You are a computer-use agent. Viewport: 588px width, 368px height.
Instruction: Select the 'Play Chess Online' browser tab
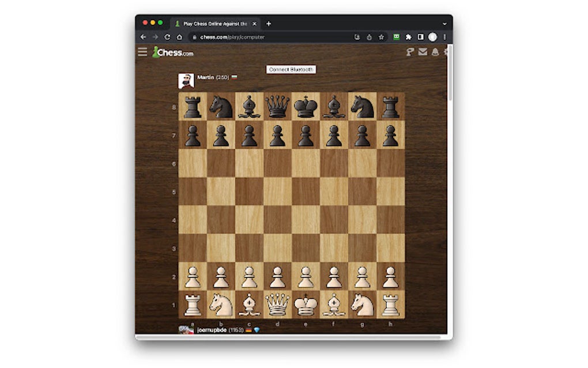[x=216, y=24]
